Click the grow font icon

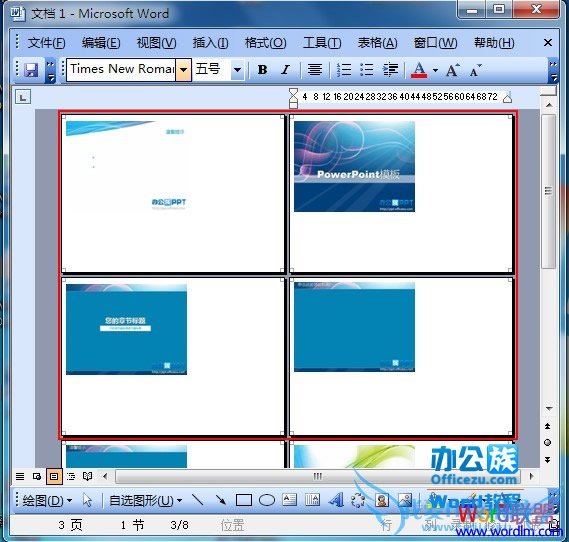[x=452, y=70]
